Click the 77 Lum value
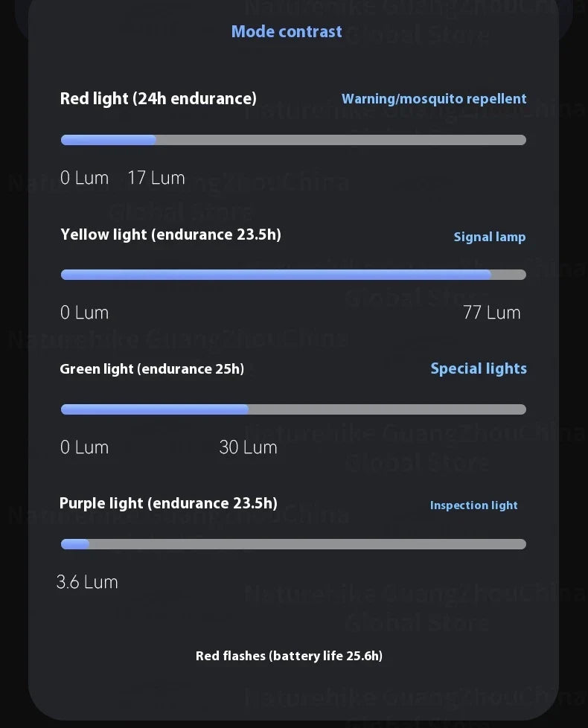The image size is (588, 728). coord(491,313)
